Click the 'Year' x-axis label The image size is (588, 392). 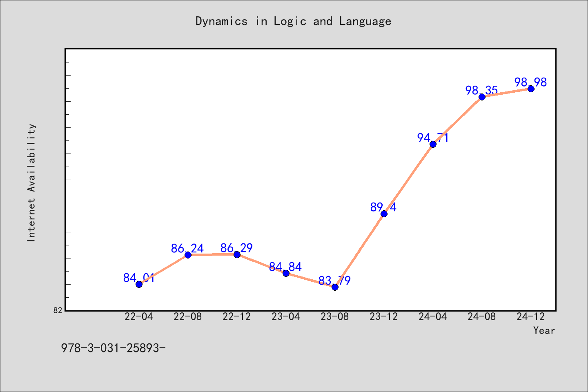[x=544, y=330]
